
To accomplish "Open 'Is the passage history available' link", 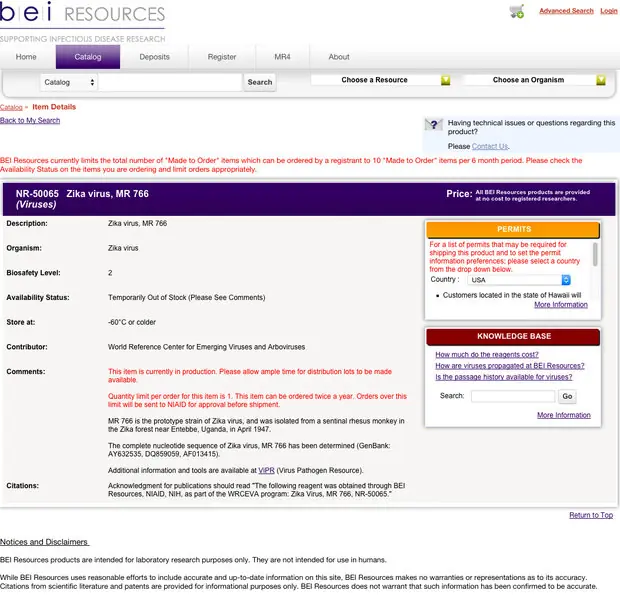I will [x=504, y=377].
